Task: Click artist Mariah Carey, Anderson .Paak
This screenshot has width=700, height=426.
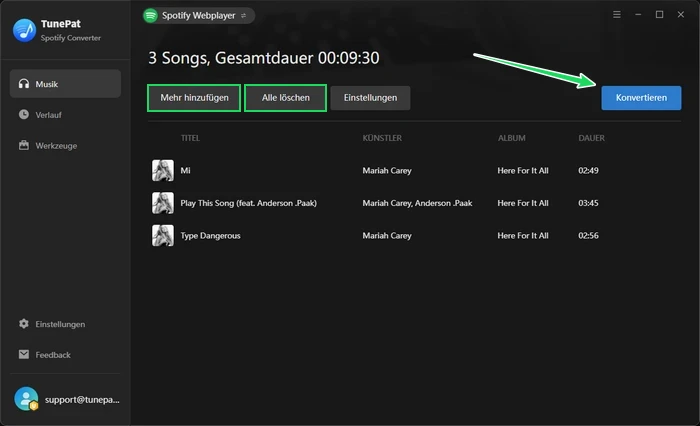Action: click(417, 203)
